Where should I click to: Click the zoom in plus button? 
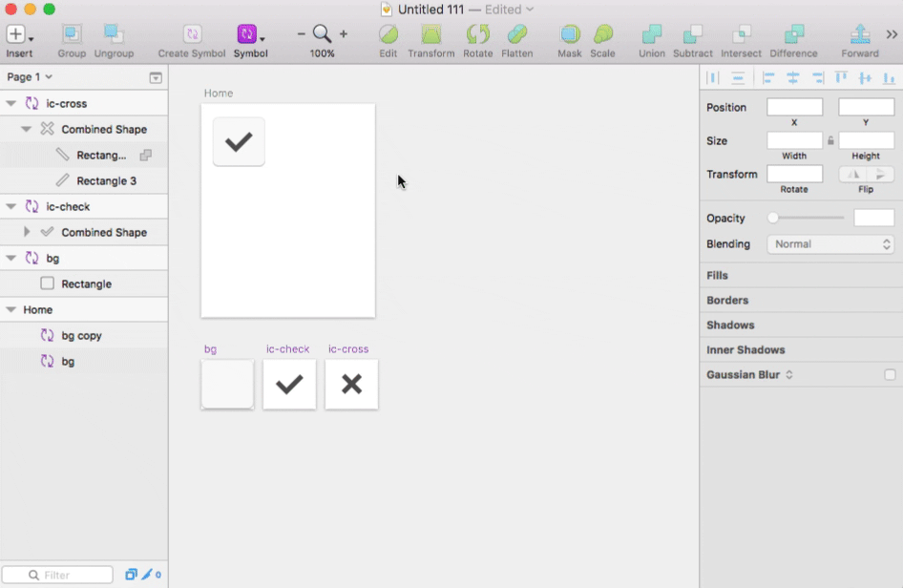tap(344, 34)
